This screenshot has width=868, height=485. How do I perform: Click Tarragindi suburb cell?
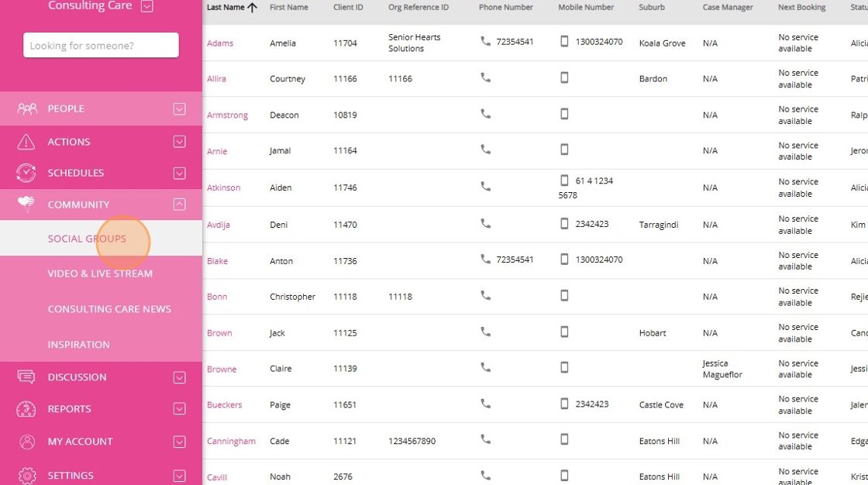[658, 225]
